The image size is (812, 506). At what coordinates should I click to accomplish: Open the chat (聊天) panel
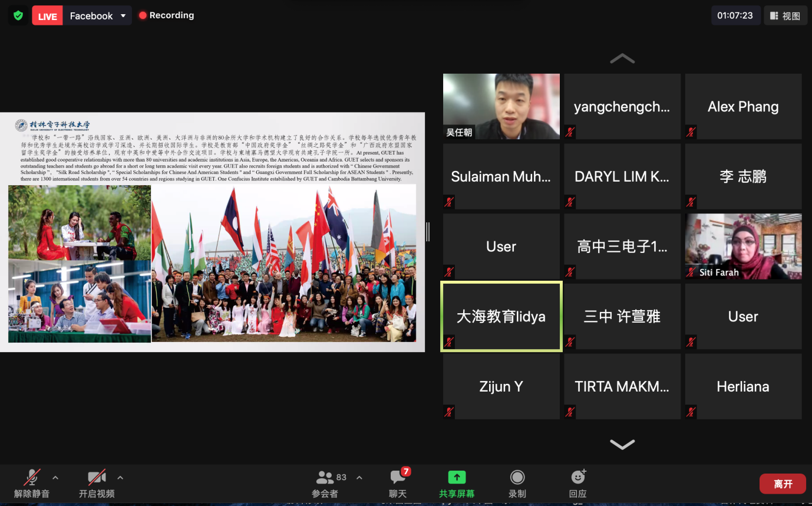[398, 478]
